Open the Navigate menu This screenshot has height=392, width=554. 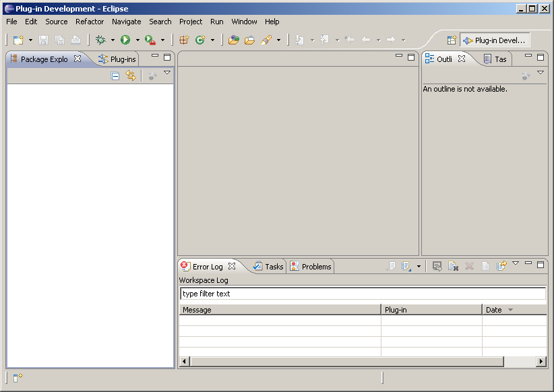click(x=127, y=22)
